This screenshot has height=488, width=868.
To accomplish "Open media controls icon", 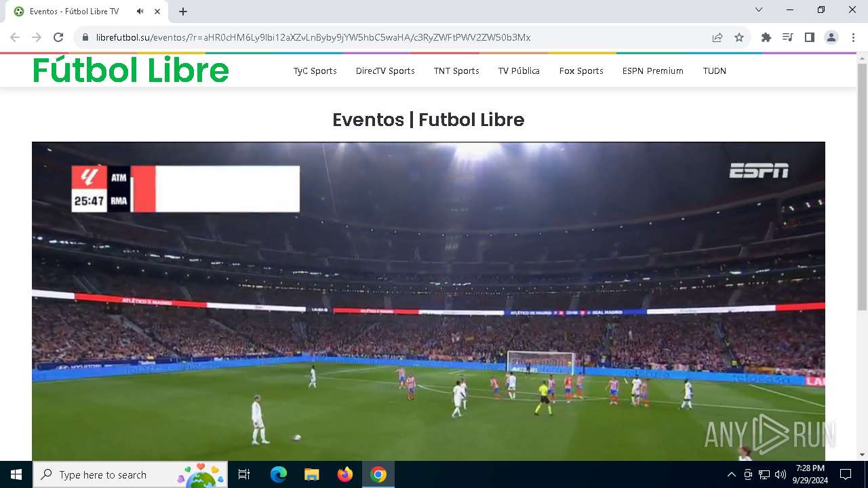I will 788,37.
